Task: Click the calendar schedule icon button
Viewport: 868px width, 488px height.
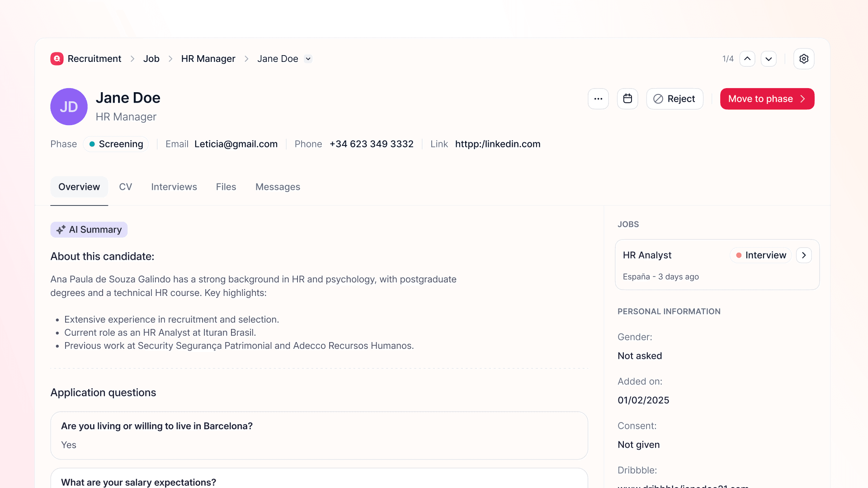Action: [x=627, y=99]
